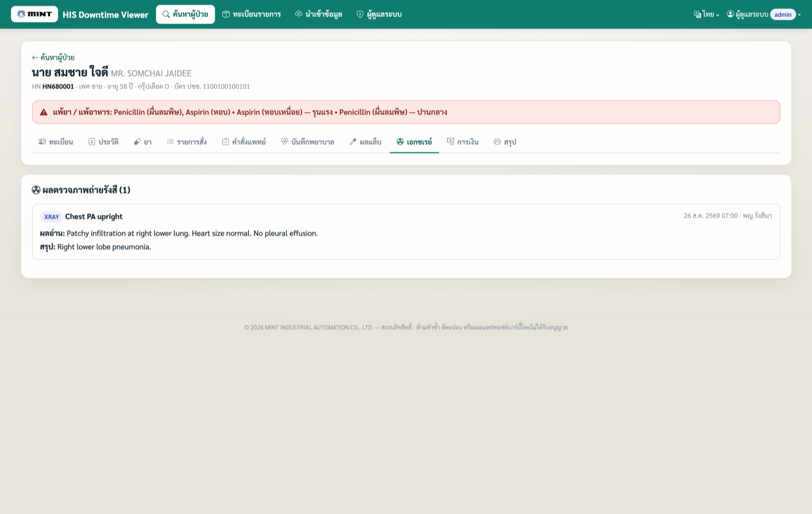812x514 pixels.
Task: Open the การเงิน finance tab
Action: click(x=463, y=142)
